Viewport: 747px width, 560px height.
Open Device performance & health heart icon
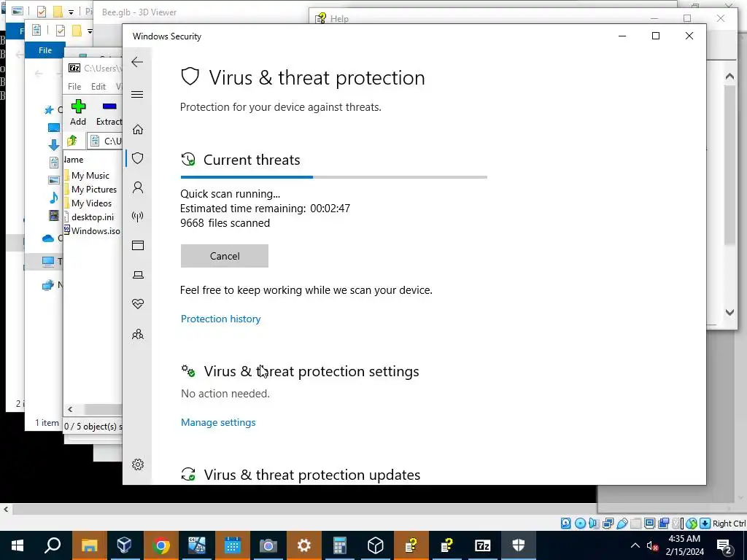138,304
